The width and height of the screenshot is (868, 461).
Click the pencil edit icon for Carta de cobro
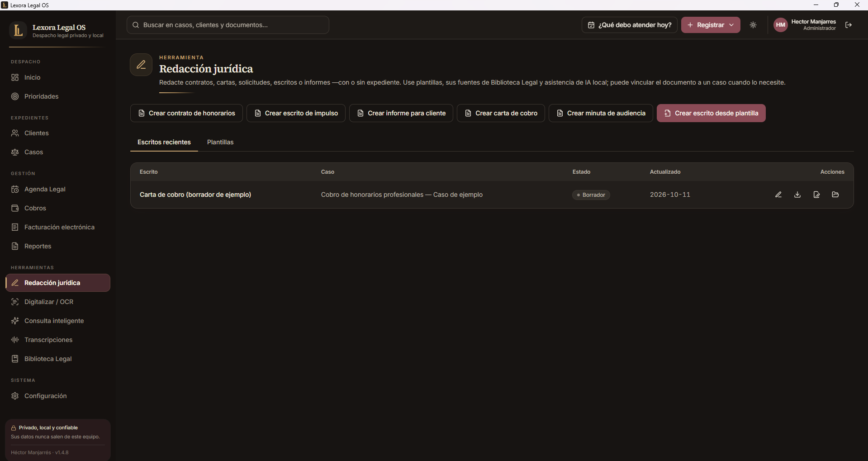tap(778, 195)
